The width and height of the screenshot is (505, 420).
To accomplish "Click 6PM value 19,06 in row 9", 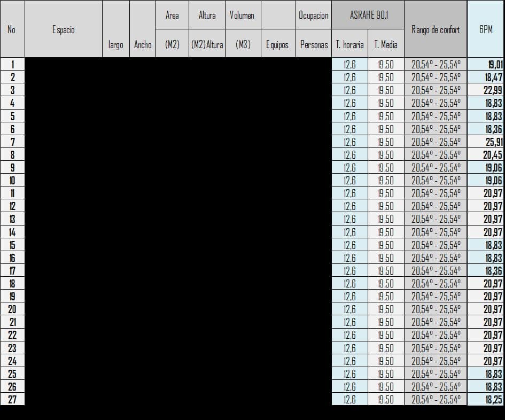I will click(486, 167).
